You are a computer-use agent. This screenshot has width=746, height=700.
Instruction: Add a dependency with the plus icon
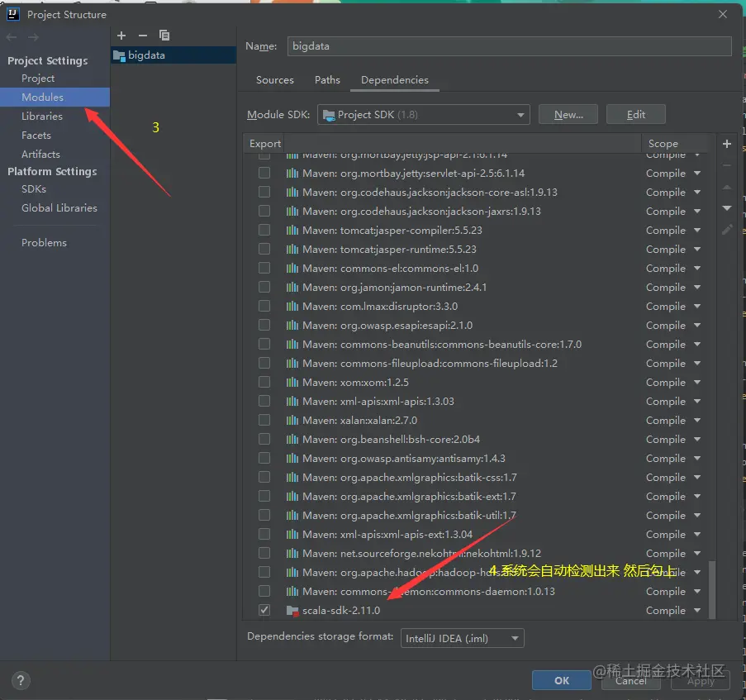726,144
